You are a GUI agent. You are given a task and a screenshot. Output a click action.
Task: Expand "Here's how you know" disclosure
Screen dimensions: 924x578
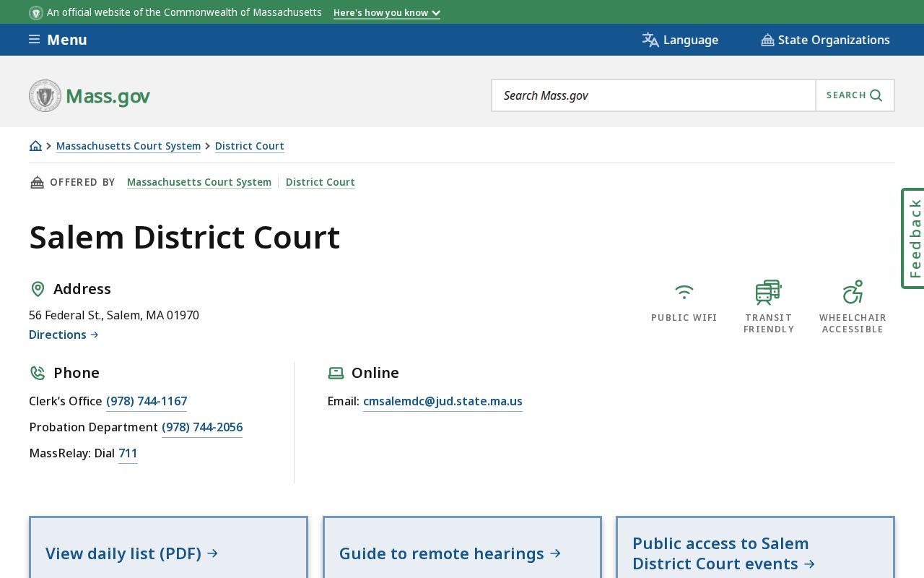click(387, 12)
